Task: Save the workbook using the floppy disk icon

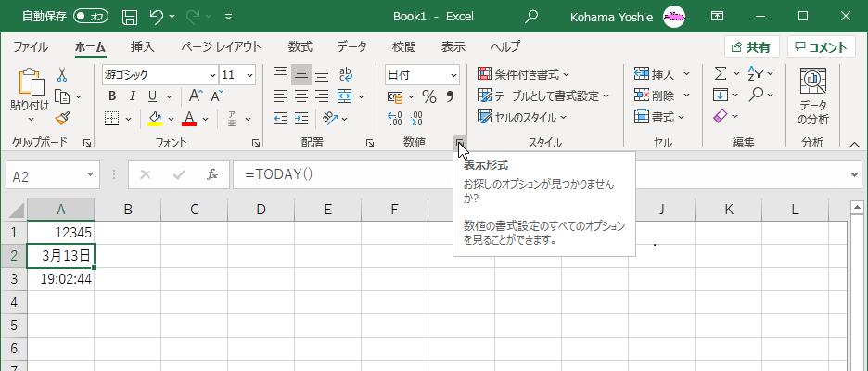Action: (x=130, y=17)
